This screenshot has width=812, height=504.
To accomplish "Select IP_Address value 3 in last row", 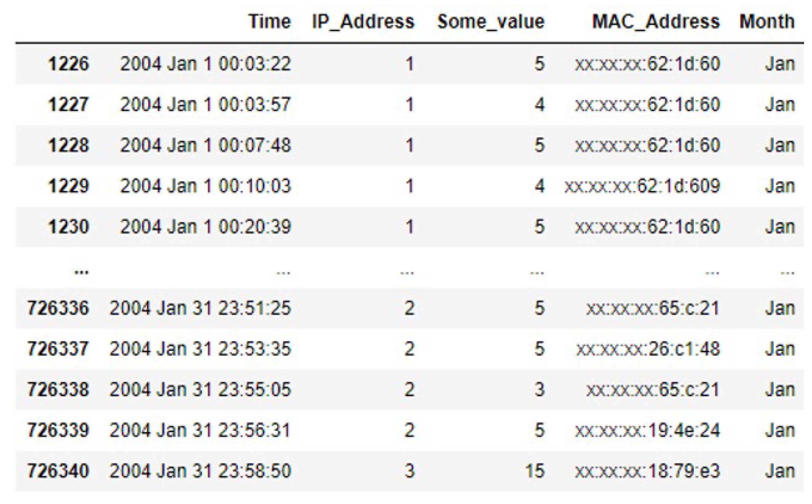I will (x=409, y=471).
